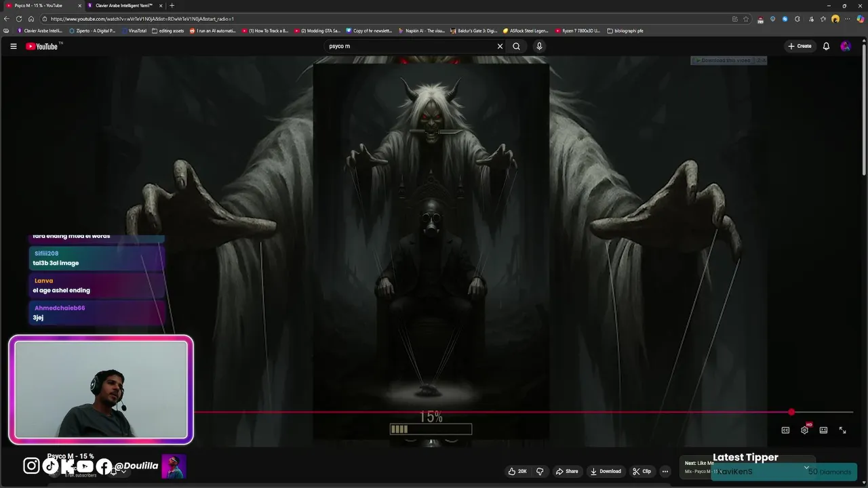This screenshot has width=868, height=488.
Task: Open the VirusTotal bookmark
Action: coord(134,30)
